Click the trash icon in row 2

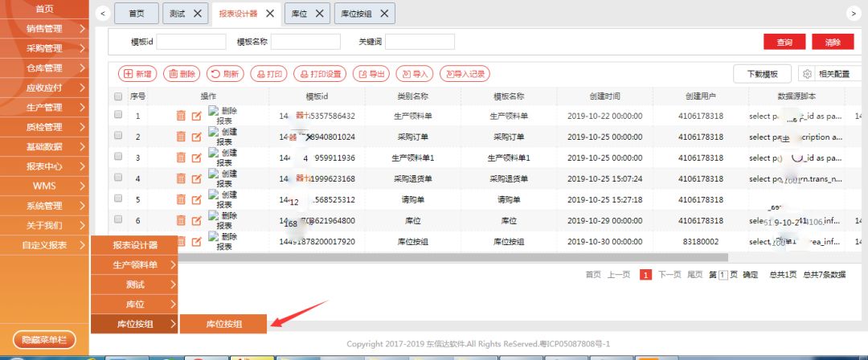[181, 137]
